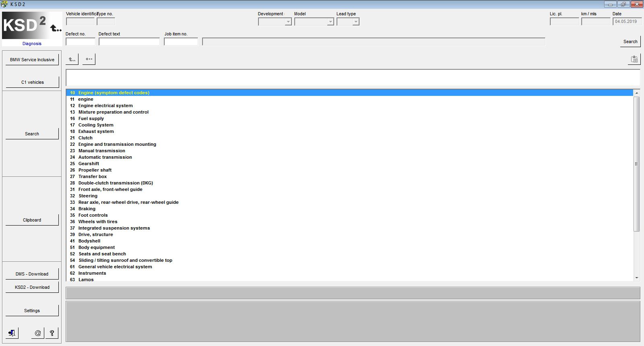Click the Date field showing 04.05.2019
This screenshot has width=644, height=346.
[627, 22]
